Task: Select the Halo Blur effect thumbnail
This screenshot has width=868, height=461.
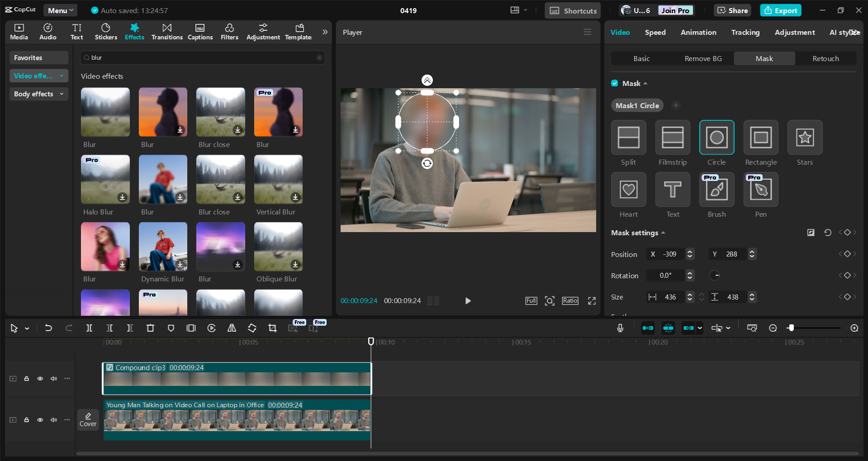Action: pyautogui.click(x=105, y=180)
